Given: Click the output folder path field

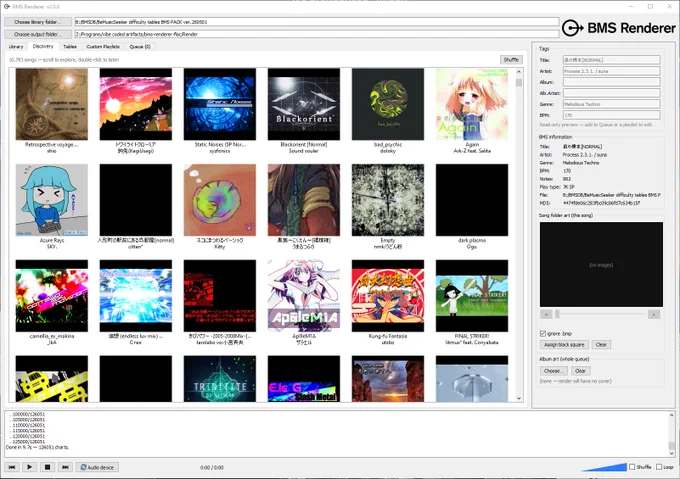Looking at the screenshot, I should pos(317,34).
